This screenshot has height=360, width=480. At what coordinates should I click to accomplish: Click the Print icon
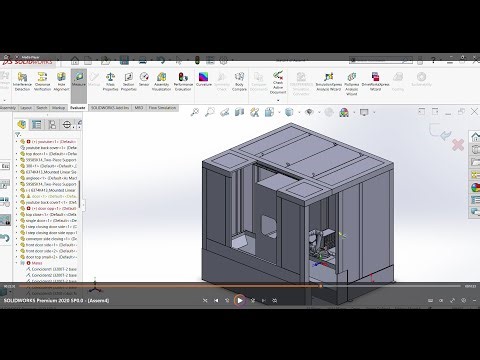click(x=143, y=61)
